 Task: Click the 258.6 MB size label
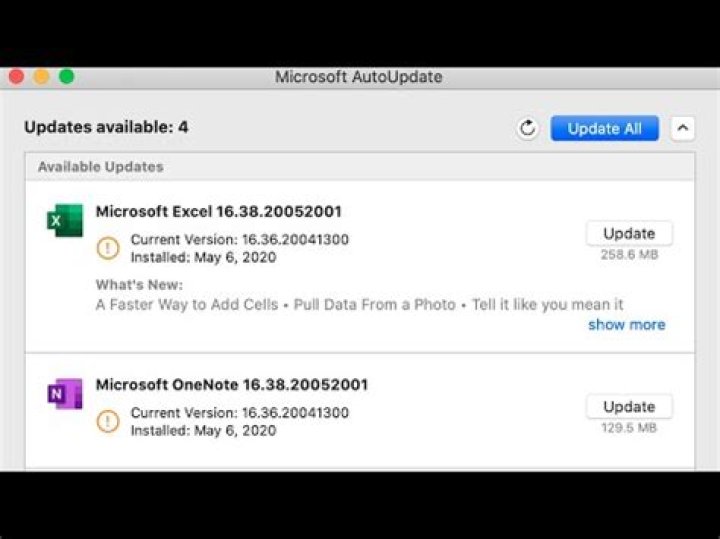[628, 255]
